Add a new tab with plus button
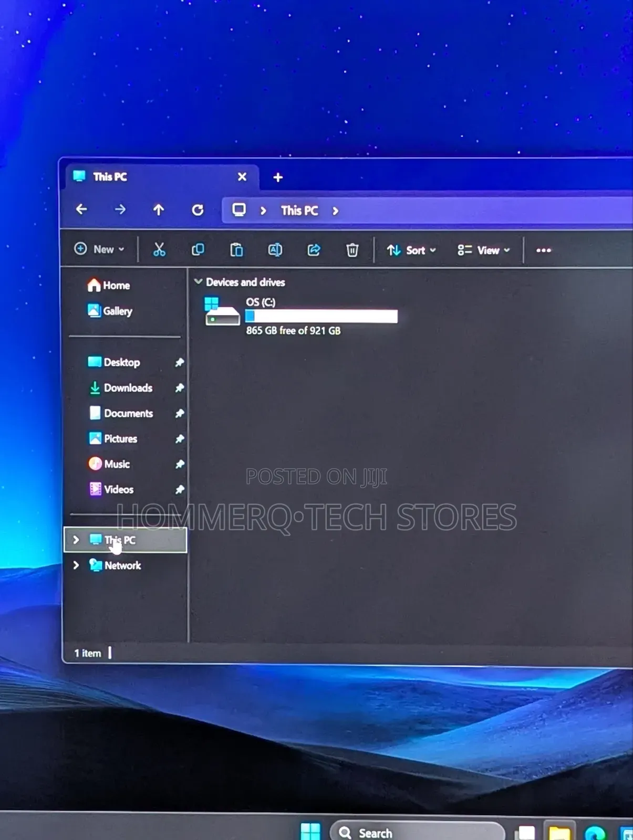The height and width of the screenshot is (840, 633). point(278,177)
